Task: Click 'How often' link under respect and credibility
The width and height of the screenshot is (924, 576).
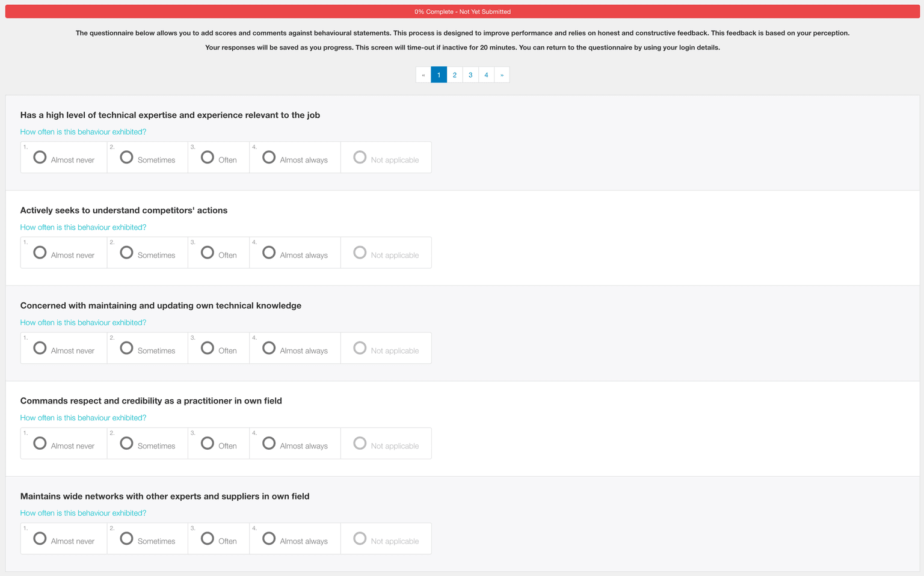Action: [x=83, y=418]
